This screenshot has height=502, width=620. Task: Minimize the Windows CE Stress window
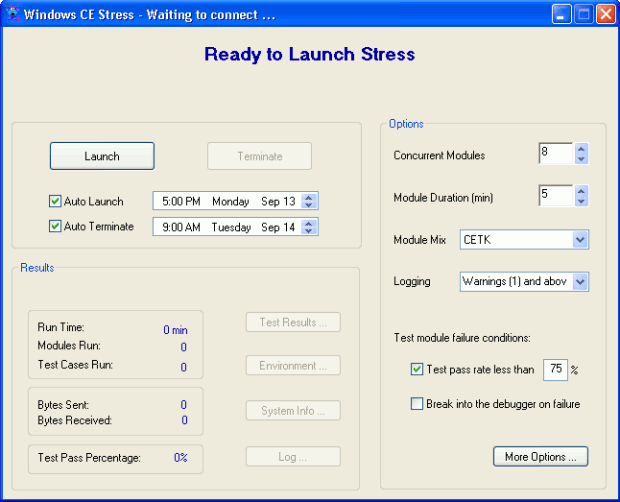click(x=561, y=15)
